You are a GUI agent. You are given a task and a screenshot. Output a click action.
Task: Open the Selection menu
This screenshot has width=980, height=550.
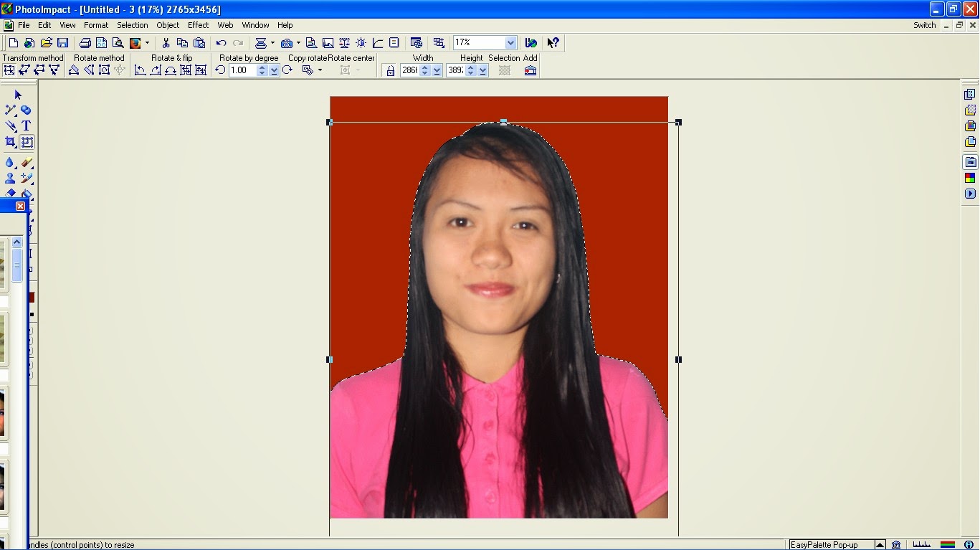pos(132,25)
